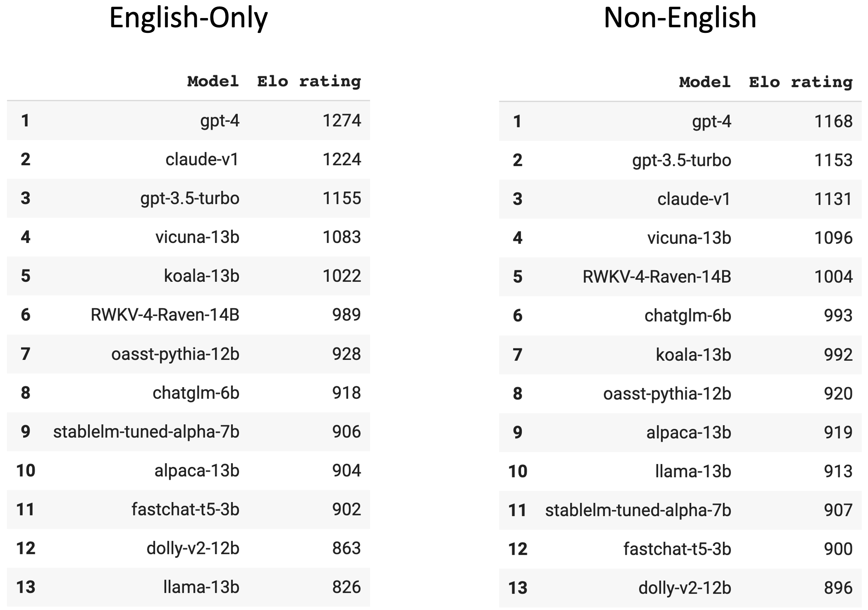
Task: Click claude-v1 rating 1131
Action: (x=833, y=199)
